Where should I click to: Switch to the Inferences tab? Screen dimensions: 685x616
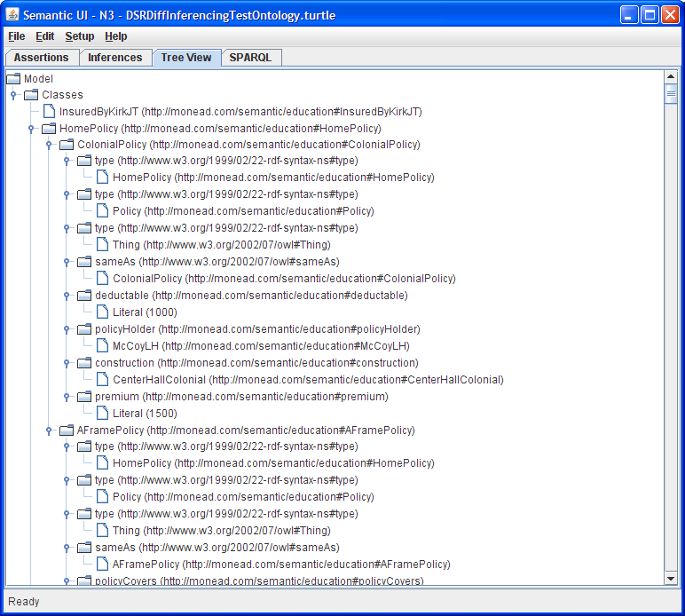(x=114, y=58)
